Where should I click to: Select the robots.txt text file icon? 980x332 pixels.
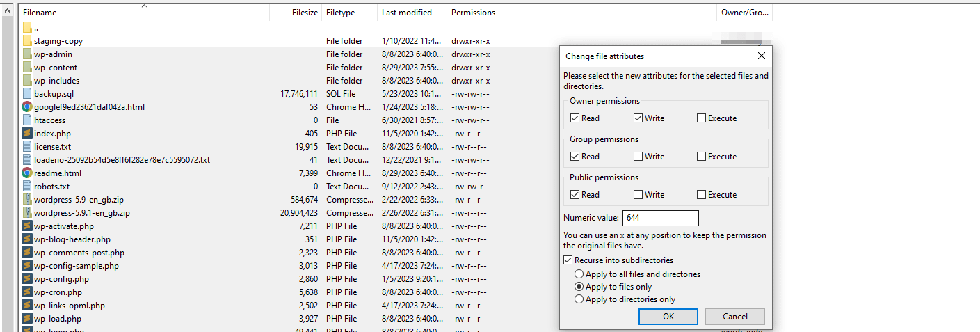(27, 186)
